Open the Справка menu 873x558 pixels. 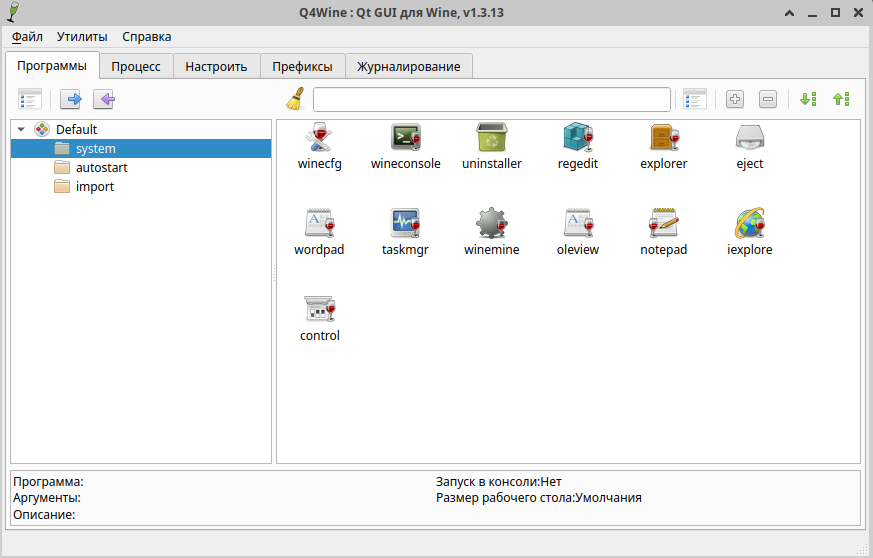(146, 37)
